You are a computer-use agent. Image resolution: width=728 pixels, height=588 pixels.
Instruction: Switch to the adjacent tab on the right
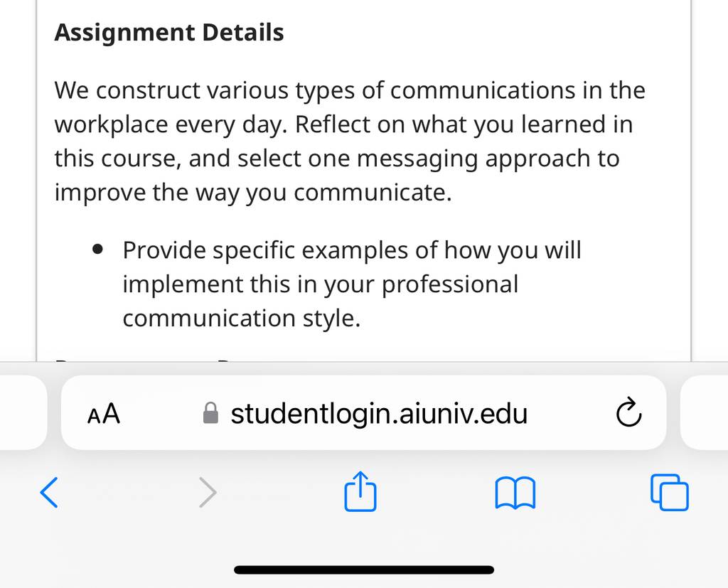pyautogui.click(x=704, y=412)
